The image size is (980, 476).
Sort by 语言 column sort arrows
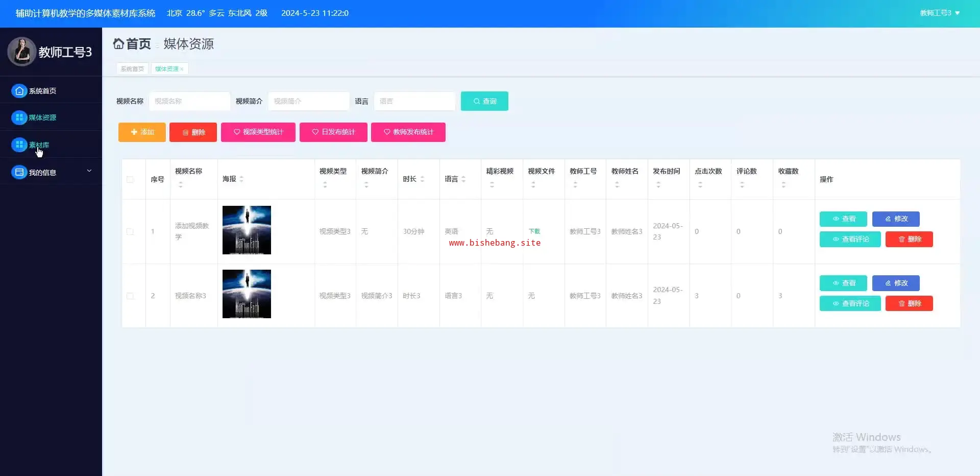(x=463, y=179)
